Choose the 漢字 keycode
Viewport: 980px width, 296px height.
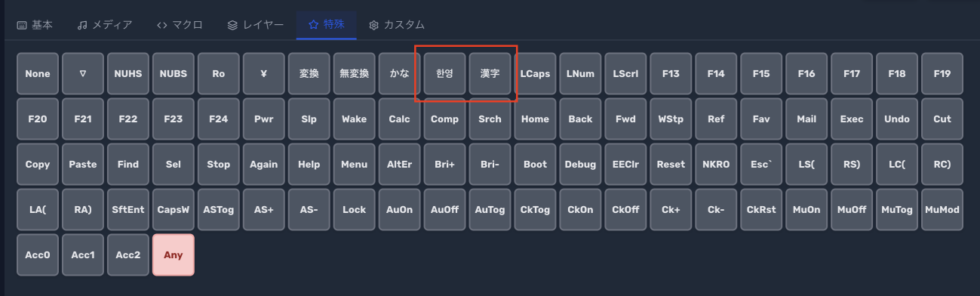tap(490, 74)
